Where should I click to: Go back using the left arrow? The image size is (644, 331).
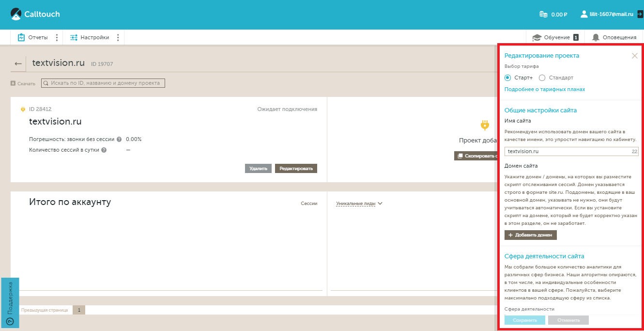[18, 63]
